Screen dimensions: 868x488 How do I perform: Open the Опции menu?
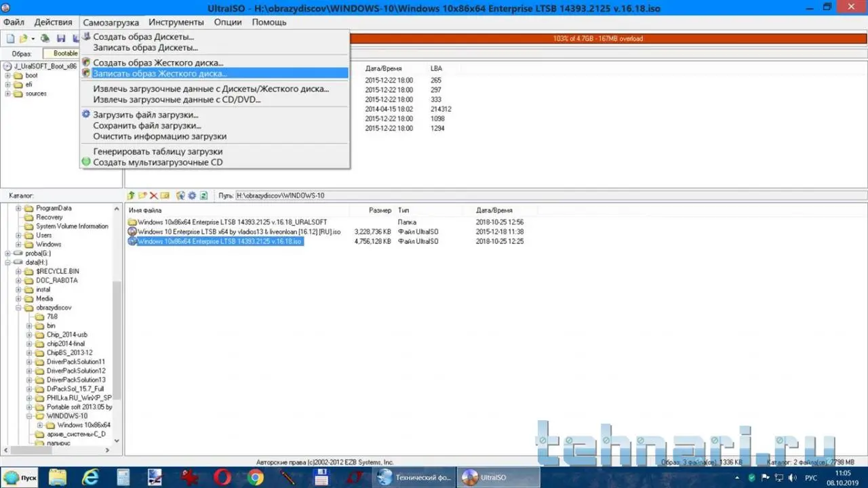(228, 22)
